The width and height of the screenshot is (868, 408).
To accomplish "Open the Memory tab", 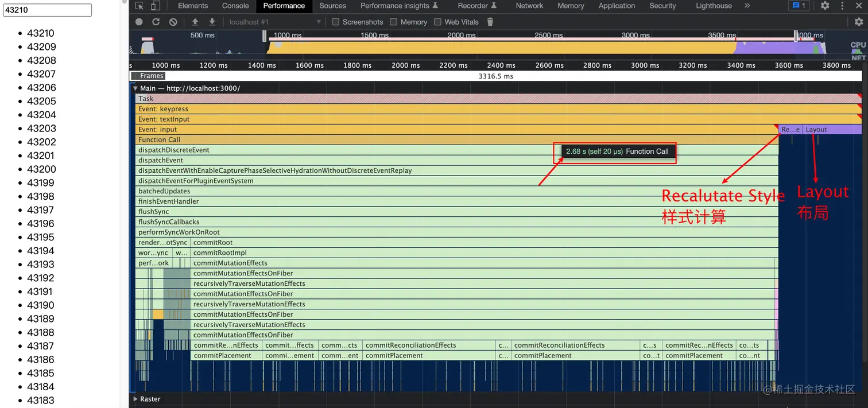I will 571,6.
